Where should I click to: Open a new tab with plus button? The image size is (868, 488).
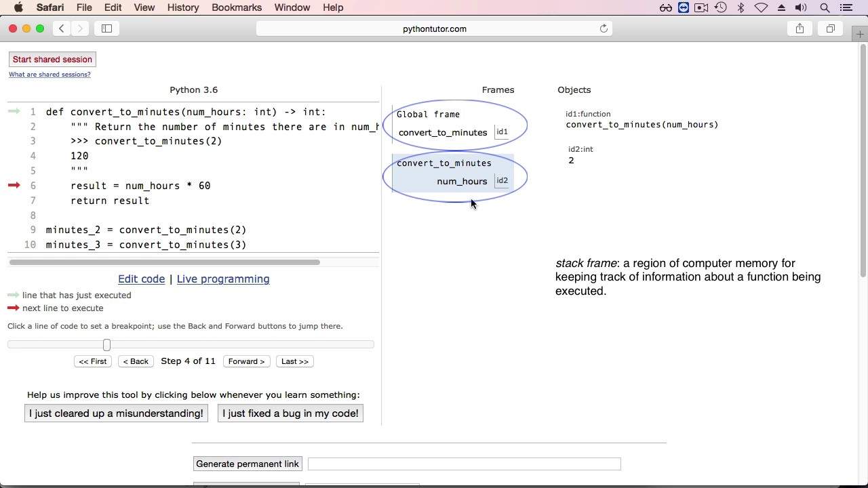click(x=861, y=34)
